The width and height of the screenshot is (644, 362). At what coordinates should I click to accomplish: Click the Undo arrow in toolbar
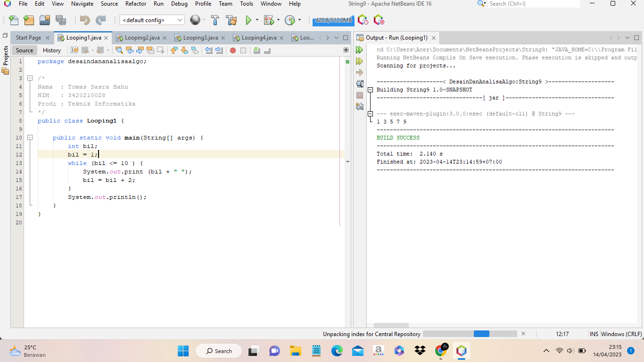[85, 20]
